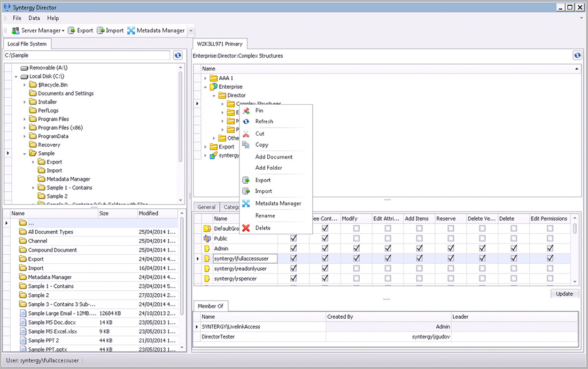Toggle Delete checkbox for Admin row
This screenshot has width=588, height=369.
coord(514,248)
